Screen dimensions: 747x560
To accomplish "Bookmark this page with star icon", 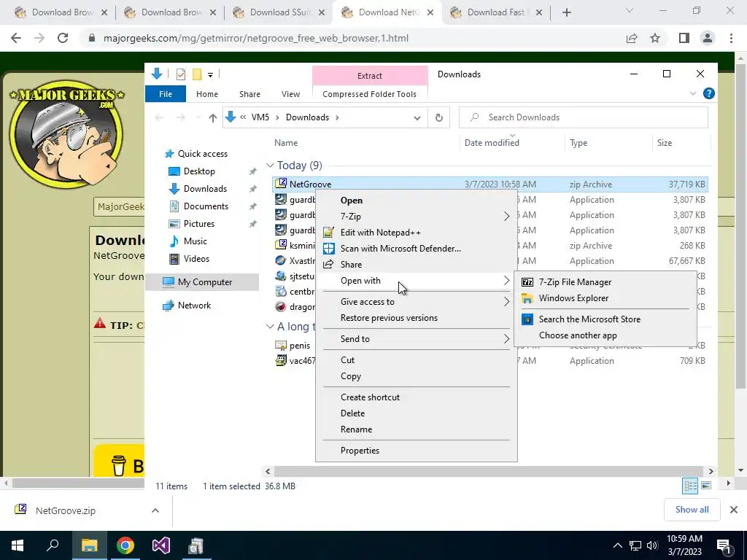I will 655,38.
